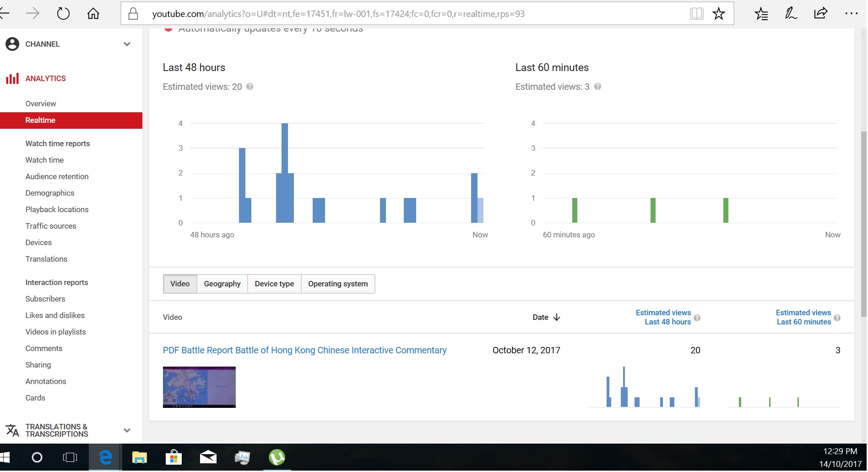868x472 pixels.
Task: Click the Hong Kong battle video thumbnail
Action: (199, 387)
